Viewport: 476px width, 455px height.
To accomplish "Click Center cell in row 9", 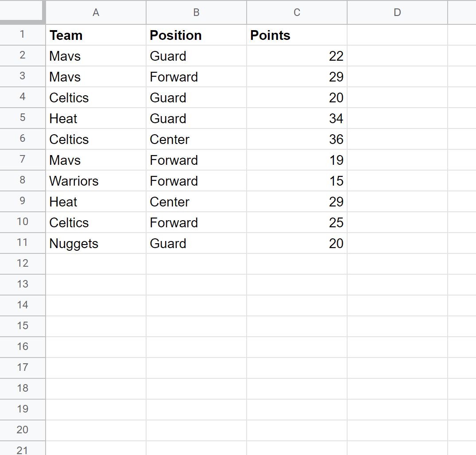I will [197, 202].
